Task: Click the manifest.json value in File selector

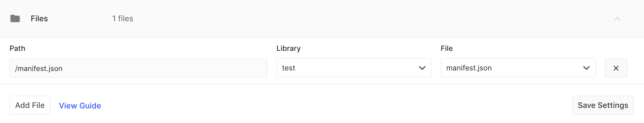Action: 469,68
